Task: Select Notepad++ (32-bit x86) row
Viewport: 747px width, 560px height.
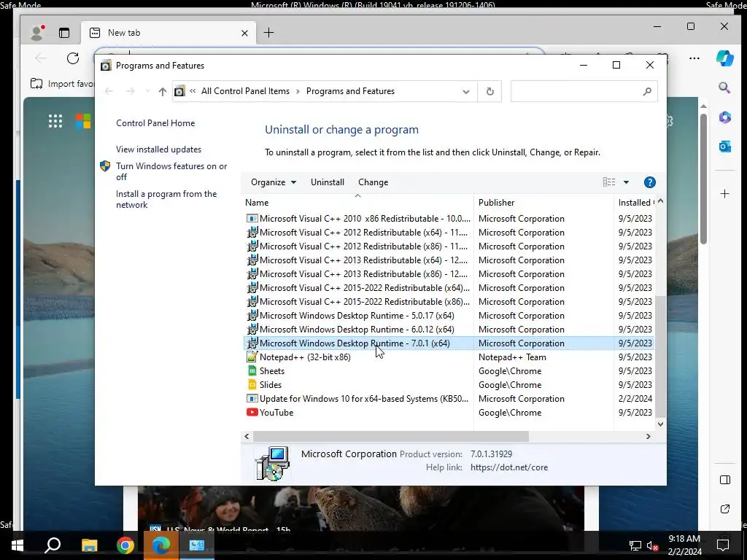Action: click(x=449, y=357)
